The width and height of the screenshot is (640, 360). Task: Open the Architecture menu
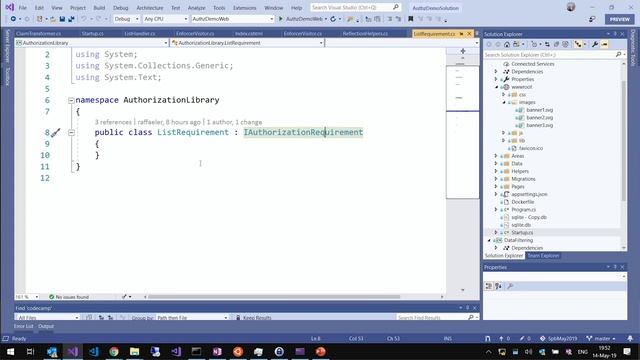tap(149, 8)
